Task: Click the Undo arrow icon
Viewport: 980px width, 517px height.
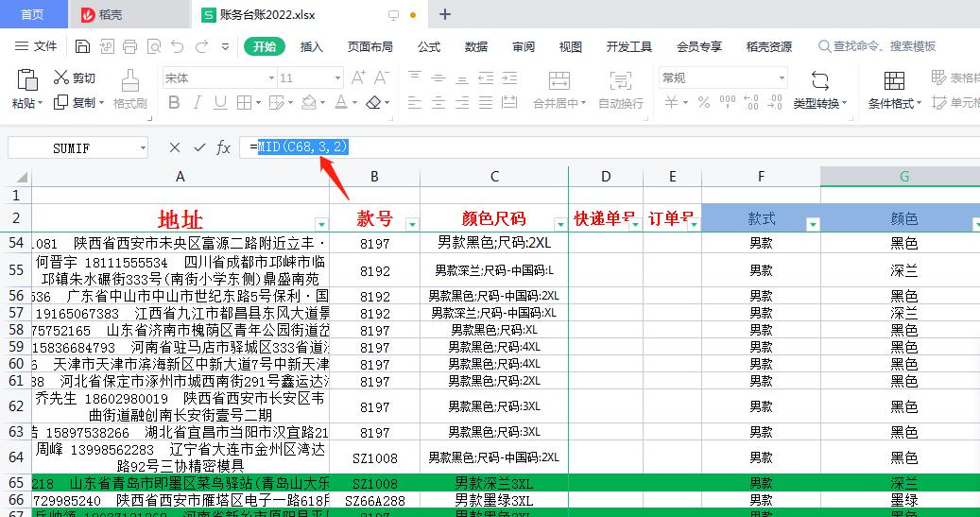Action: [x=178, y=46]
